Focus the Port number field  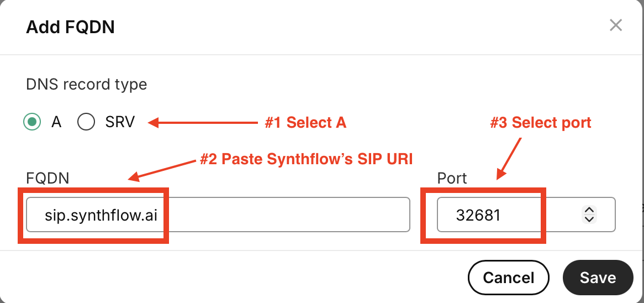pos(508,214)
